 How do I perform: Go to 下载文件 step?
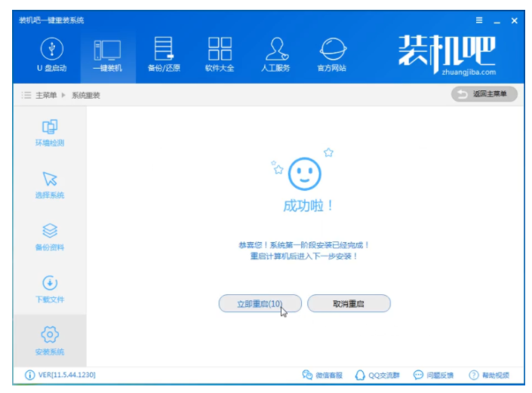[x=50, y=289]
